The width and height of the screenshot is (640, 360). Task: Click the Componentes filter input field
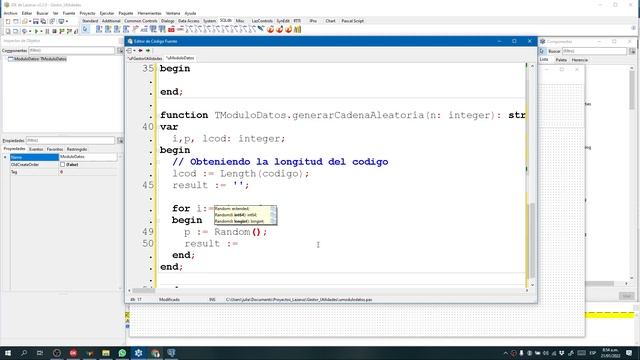(71, 51)
